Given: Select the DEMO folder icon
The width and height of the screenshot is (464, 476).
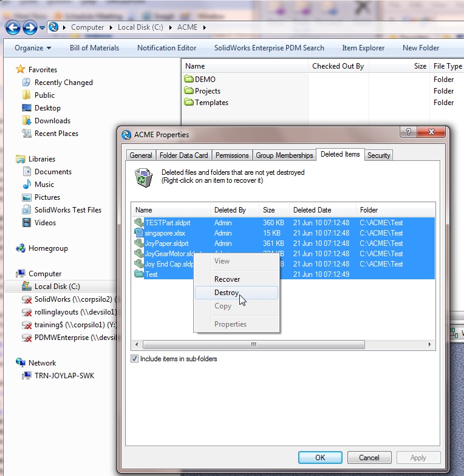Looking at the screenshot, I should click(188, 79).
